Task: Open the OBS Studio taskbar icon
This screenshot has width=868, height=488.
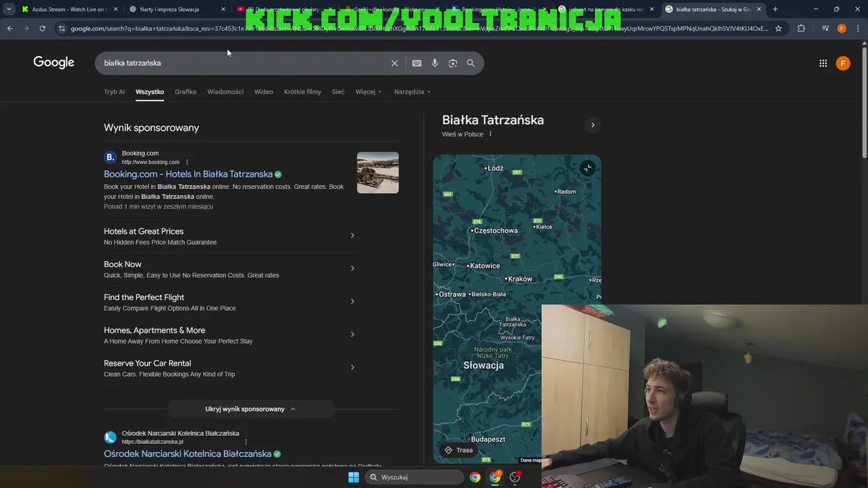Action: point(515,477)
